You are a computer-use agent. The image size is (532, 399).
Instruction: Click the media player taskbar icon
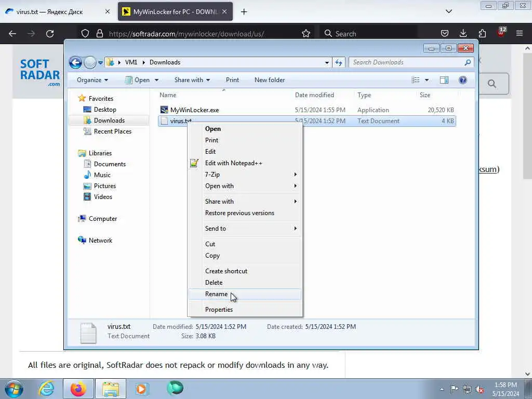tap(141, 389)
